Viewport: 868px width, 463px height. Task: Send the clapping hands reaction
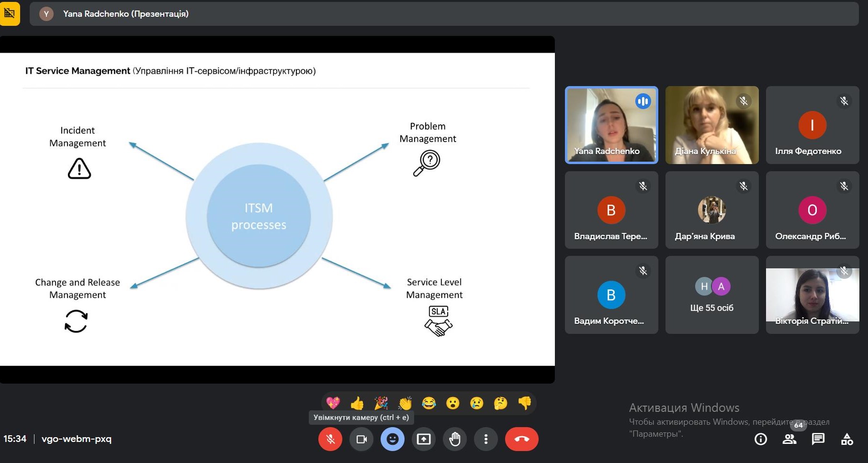tap(405, 403)
